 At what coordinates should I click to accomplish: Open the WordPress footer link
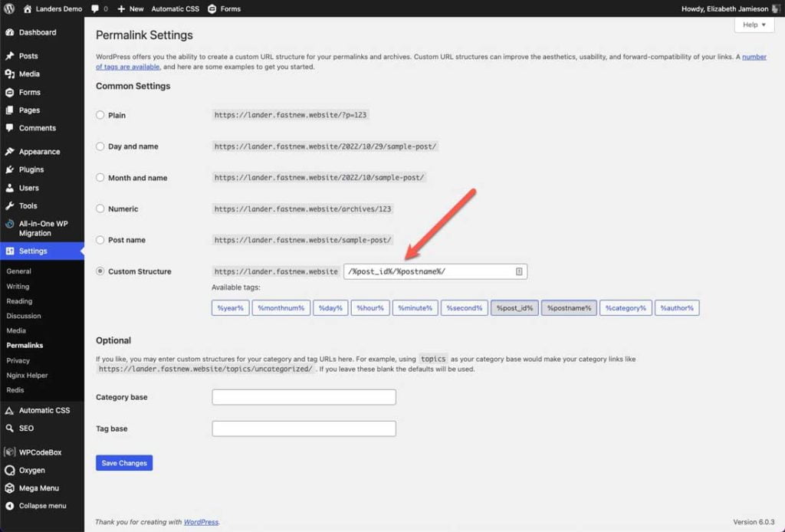click(x=201, y=522)
